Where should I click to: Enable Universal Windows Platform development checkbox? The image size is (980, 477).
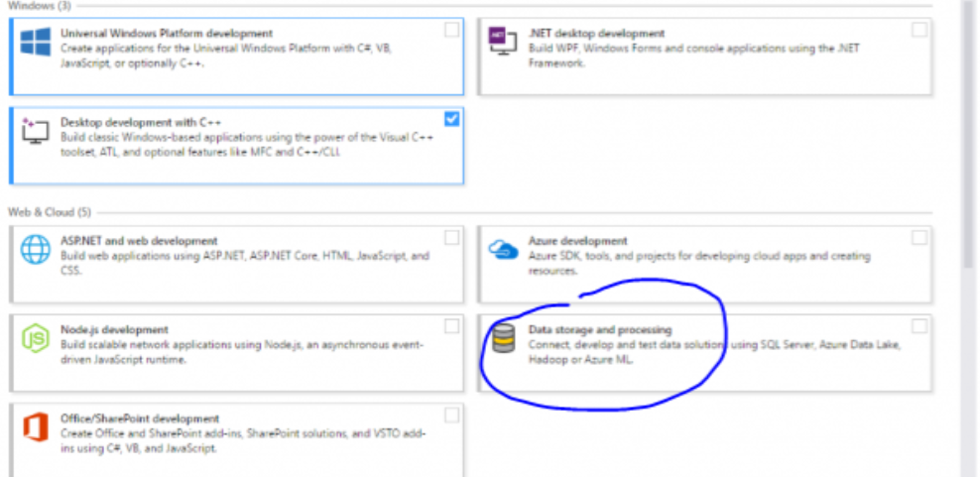[x=451, y=30]
